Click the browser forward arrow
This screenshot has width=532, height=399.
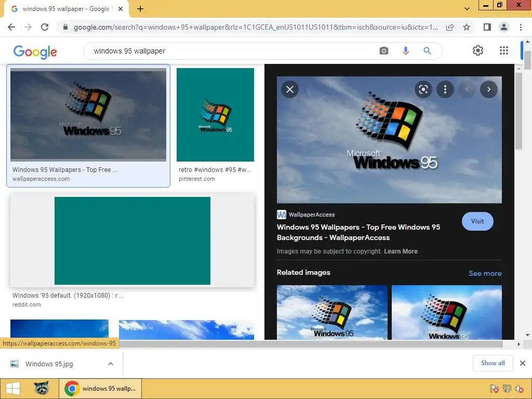tap(28, 27)
